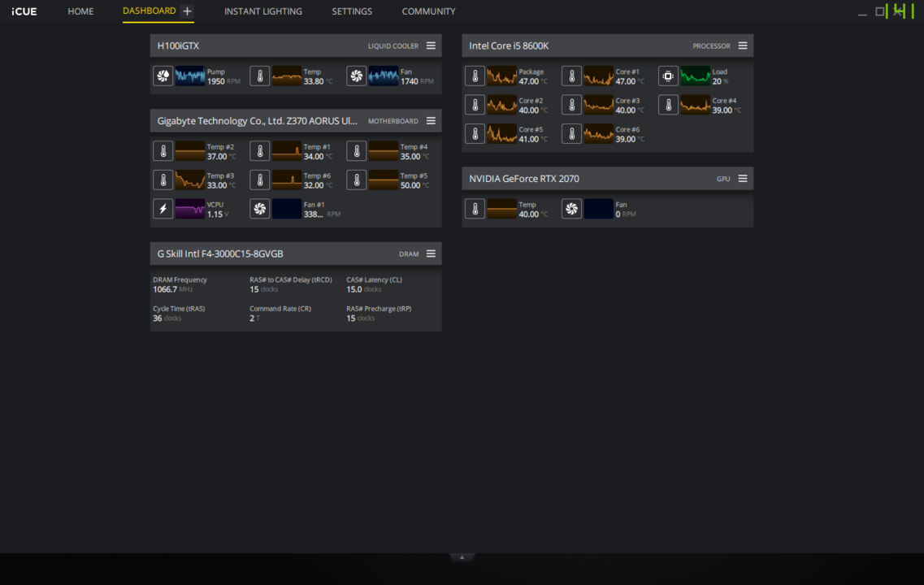This screenshot has width=924, height=585.
Task: Go to the HOME tab
Action: coord(80,11)
